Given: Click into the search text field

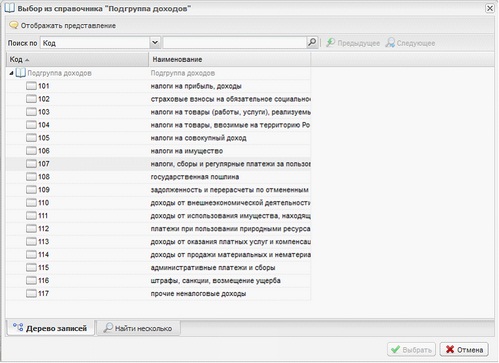Looking at the screenshot, I should click(235, 43).
